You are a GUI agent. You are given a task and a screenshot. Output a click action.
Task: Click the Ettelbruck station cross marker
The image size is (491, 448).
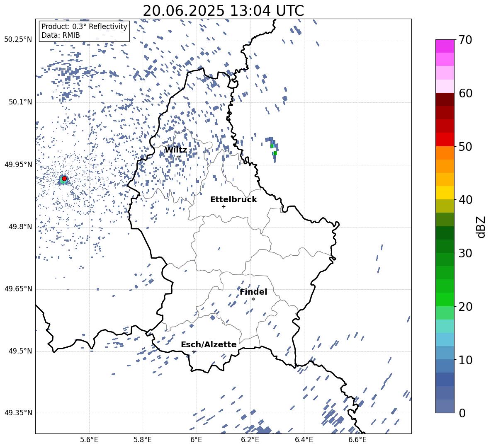tap(224, 206)
